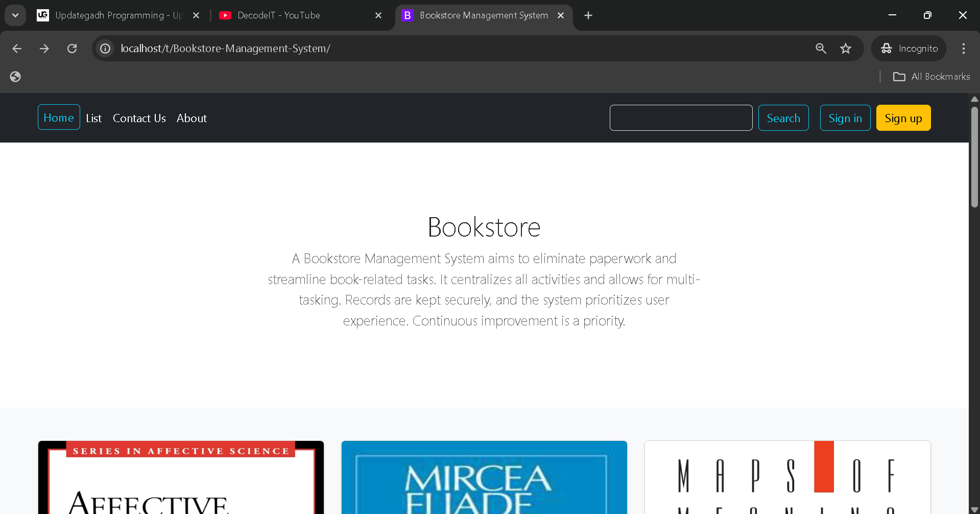Image resolution: width=980 pixels, height=514 pixels.
Task: Bookmark this page with the star icon
Action: (x=846, y=49)
